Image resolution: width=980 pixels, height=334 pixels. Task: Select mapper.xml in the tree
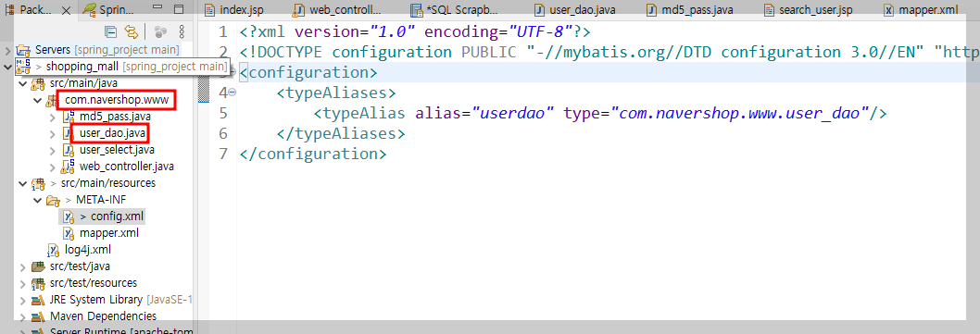coord(108,233)
